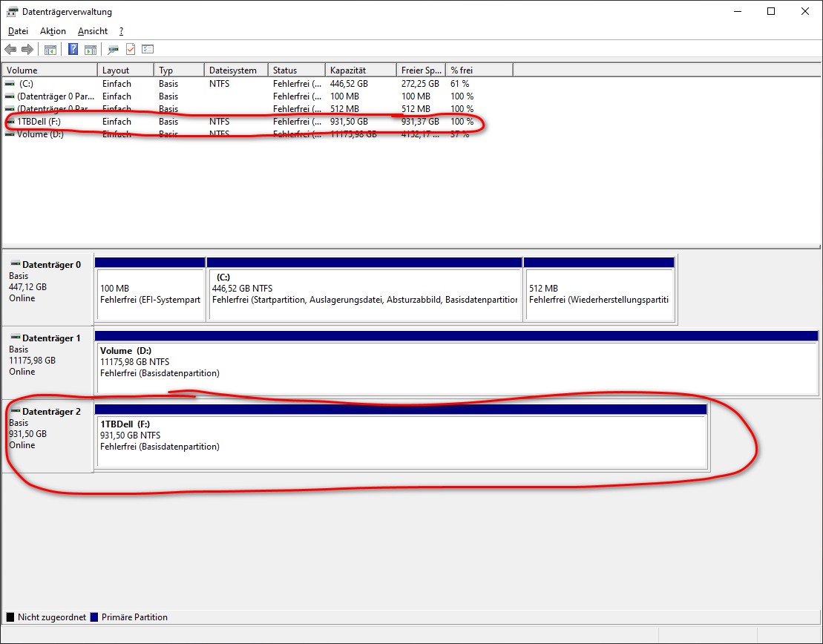This screenshot has height=644, width=823.
Task: Sort by the % frei column header
Action: click(479, 70)
